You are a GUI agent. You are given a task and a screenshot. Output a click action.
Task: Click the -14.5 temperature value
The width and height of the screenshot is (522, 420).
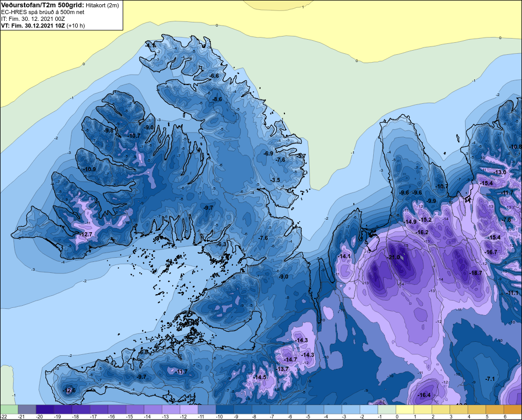(x=260, y=377)
